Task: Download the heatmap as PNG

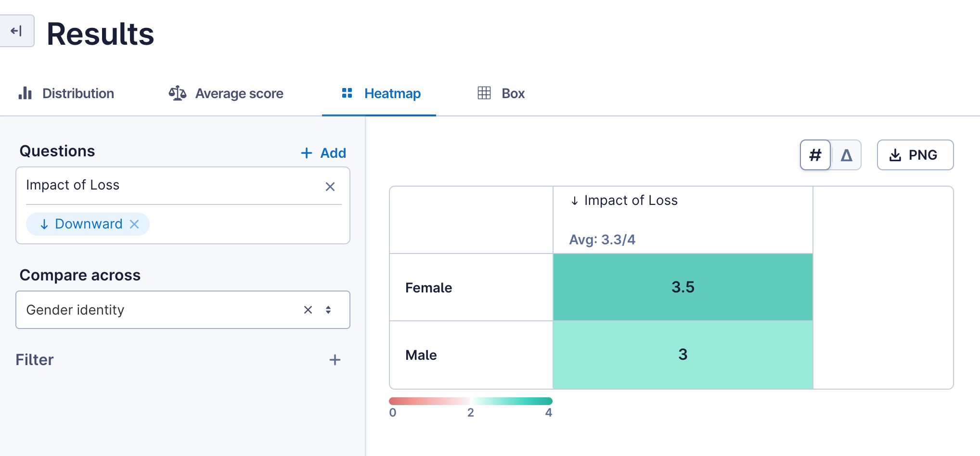Action: (x=915, y=155)
